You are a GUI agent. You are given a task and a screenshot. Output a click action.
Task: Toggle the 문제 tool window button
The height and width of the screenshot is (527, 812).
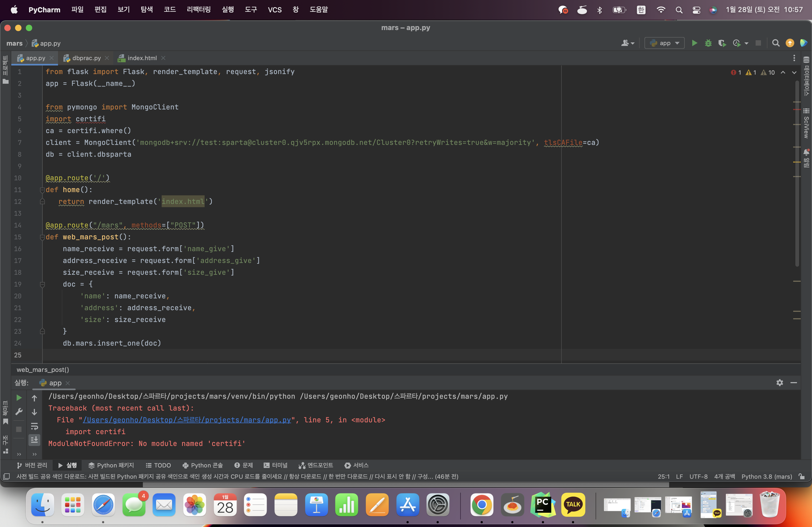(244, 465)
